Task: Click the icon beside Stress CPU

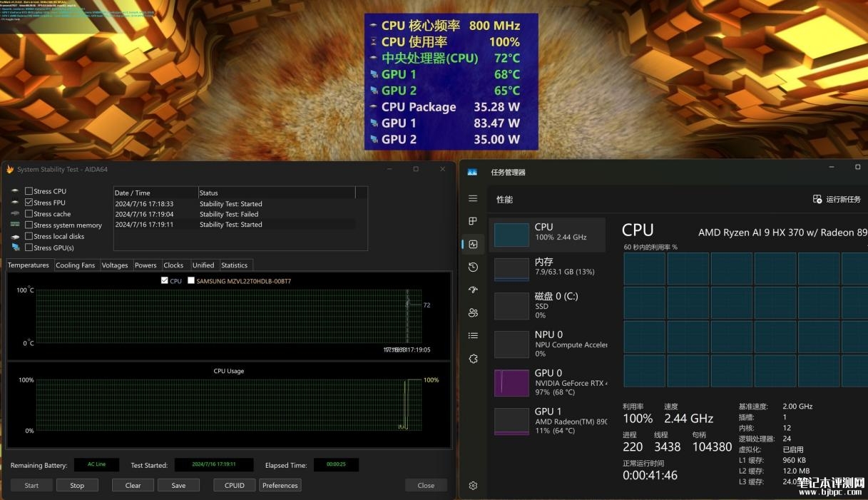Action: click(15, 191)
